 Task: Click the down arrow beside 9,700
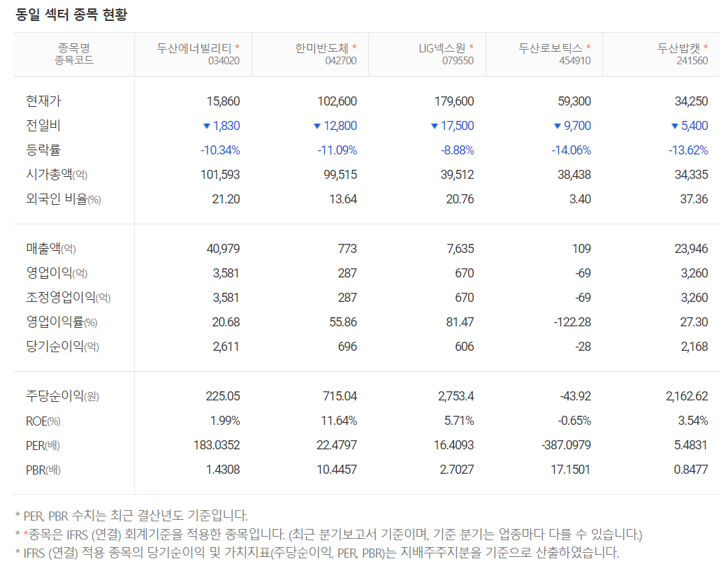click(558, 126)
